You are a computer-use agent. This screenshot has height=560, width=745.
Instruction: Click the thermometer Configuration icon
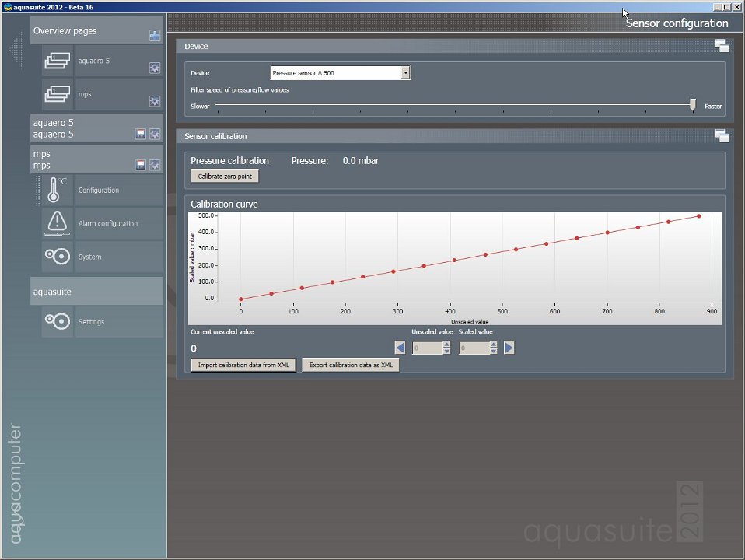tap(58, 190)
